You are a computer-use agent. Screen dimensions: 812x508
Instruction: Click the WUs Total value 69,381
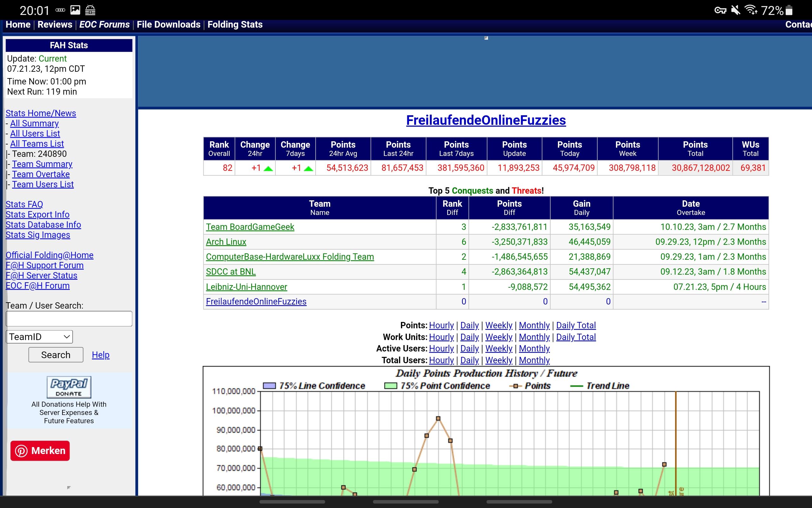753,168
